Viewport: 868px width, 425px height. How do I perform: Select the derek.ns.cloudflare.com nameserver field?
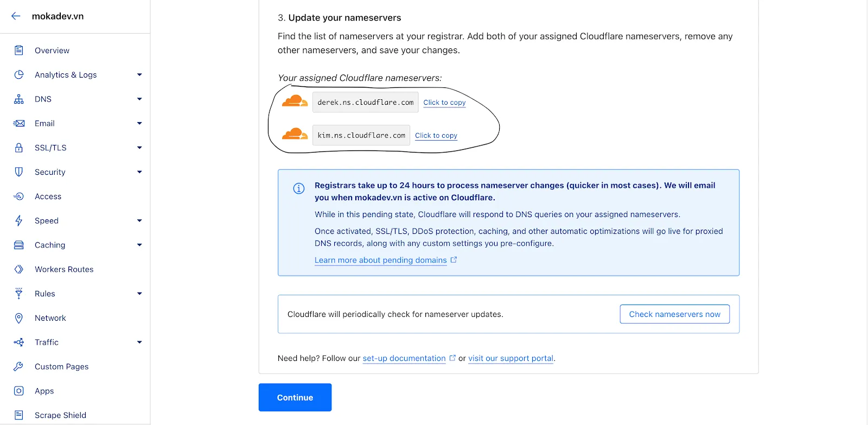coord(366,102)
